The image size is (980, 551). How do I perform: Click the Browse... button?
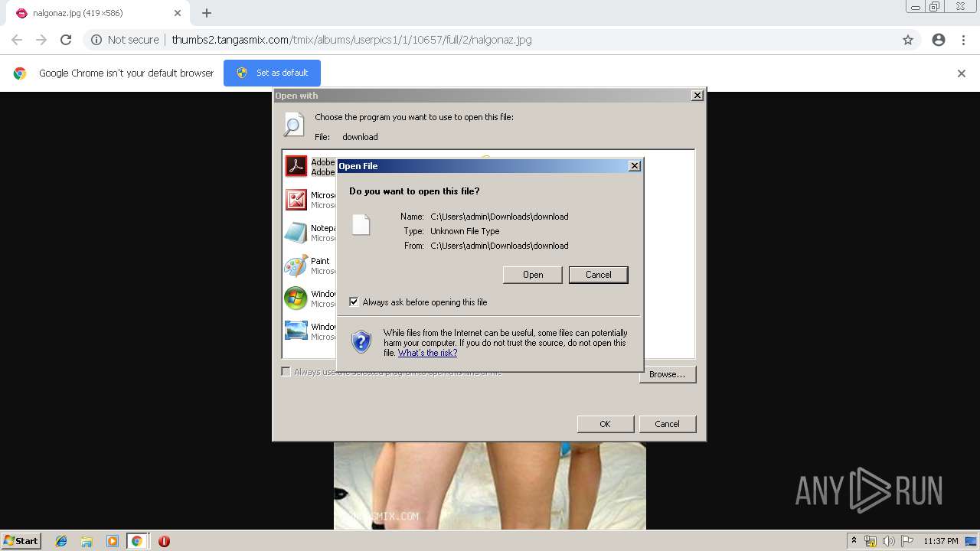tap(667, 374)
